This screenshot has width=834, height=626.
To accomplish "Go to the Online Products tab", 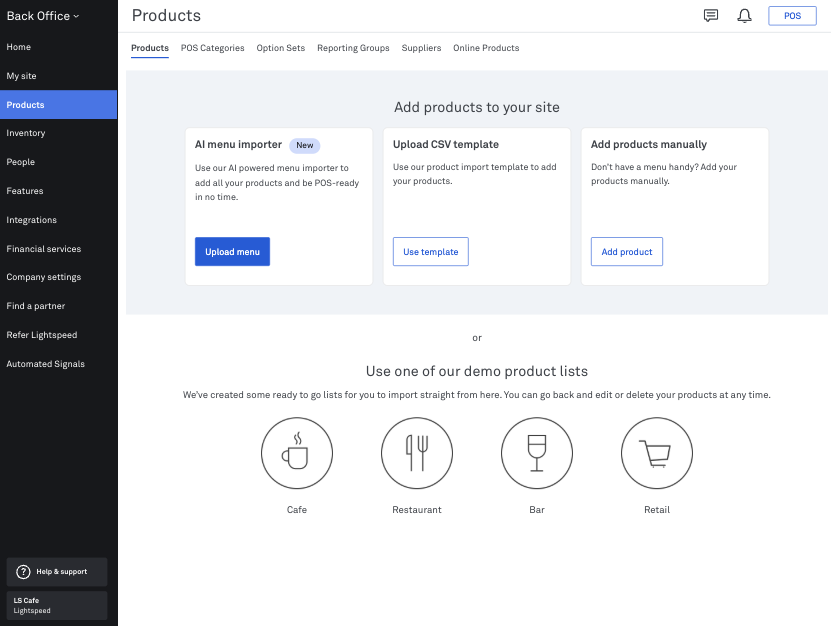I will coord(486,48).
